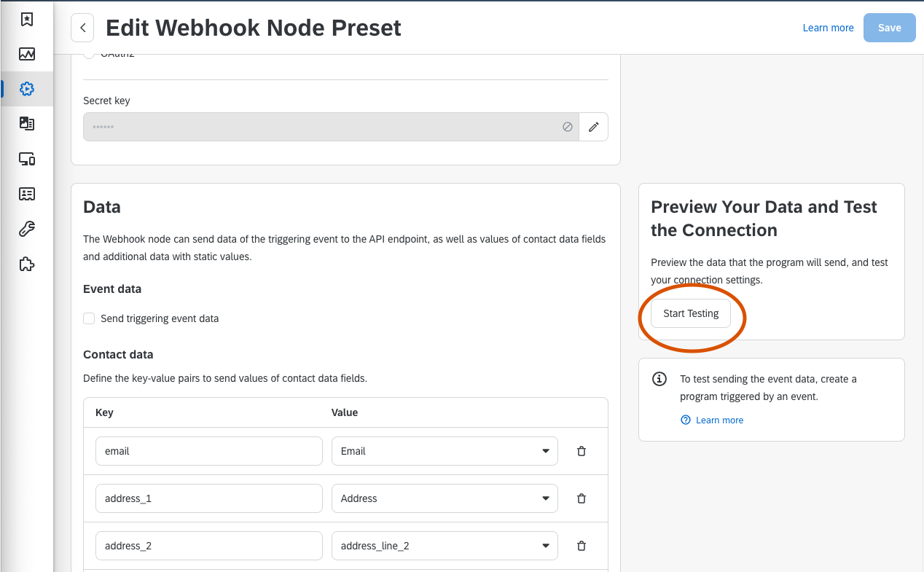Open the address_line_2 value dropdown
924x572 pixels.
pos(445,546)
